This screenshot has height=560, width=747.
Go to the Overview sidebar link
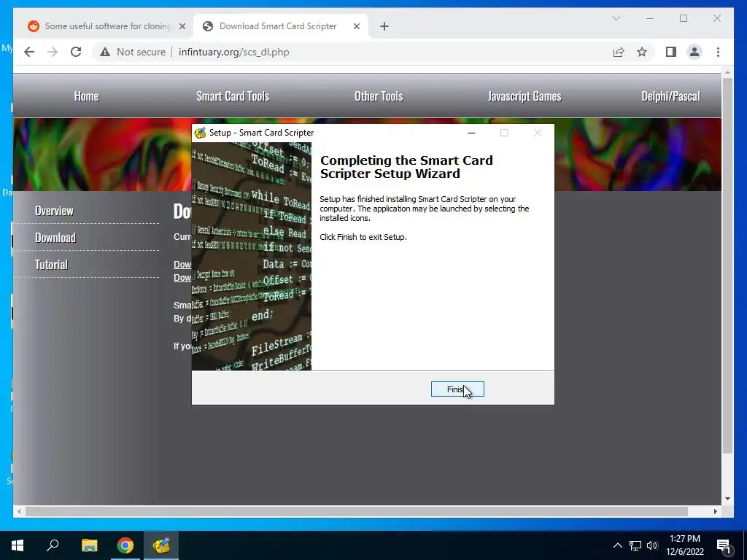pyautogui.click(x=54, y=211)
